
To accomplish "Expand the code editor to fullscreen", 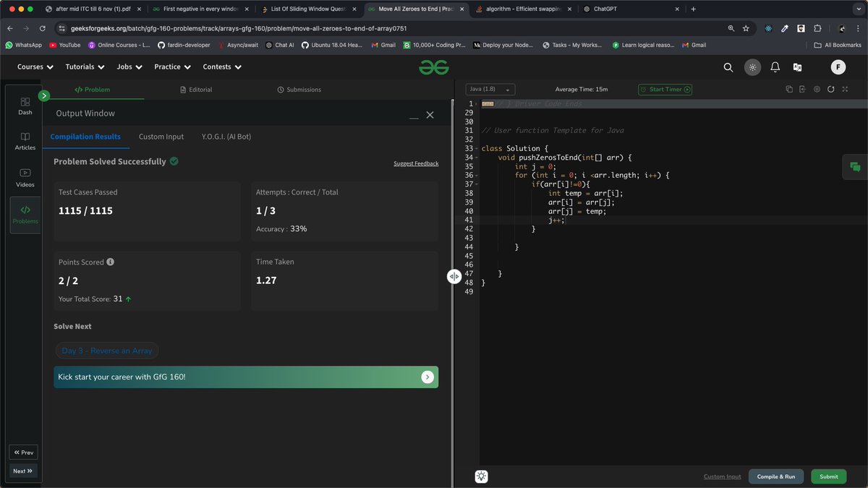I will coord(845,90).
